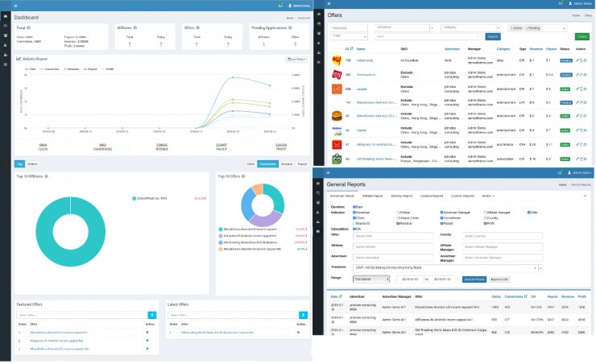The image size is (596, 364).
Task: Click notification flag icon in Dashboard top bar
Action: (x=280, y=6)
